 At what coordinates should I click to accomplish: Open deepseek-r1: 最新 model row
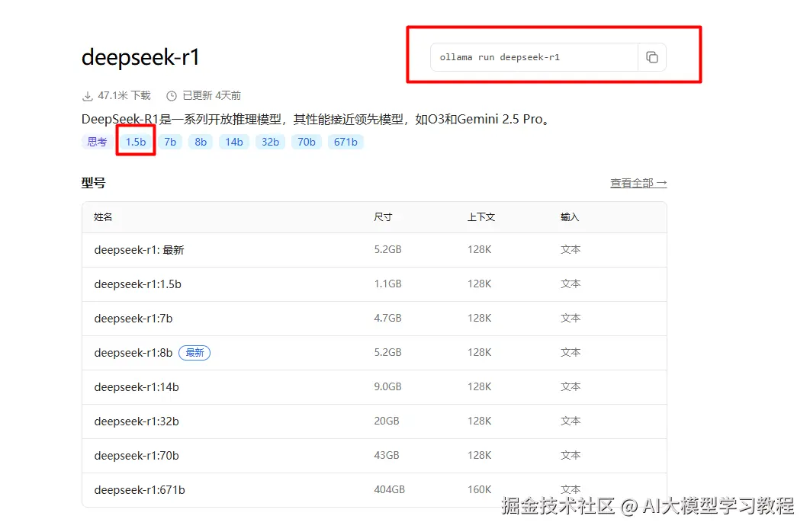click(x=374, y=250)
